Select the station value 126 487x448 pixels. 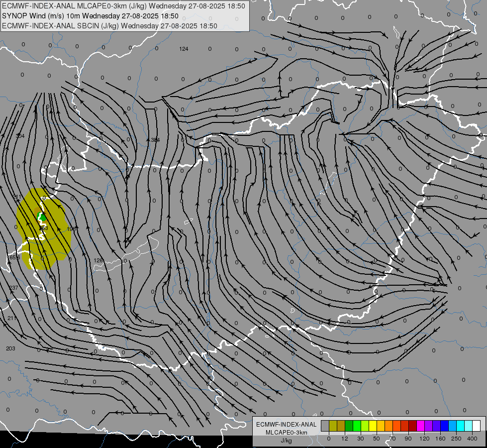point(98,260)
